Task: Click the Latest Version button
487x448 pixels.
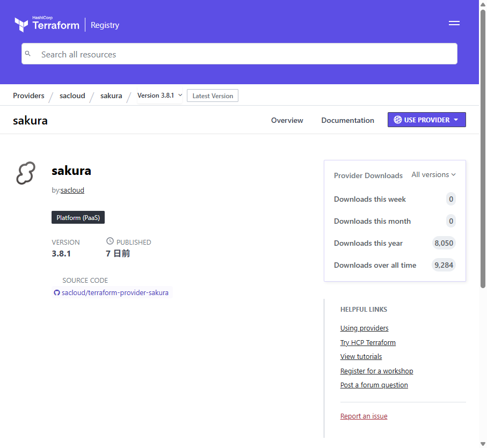Action: pyautogui.click(x=213, y=96)
